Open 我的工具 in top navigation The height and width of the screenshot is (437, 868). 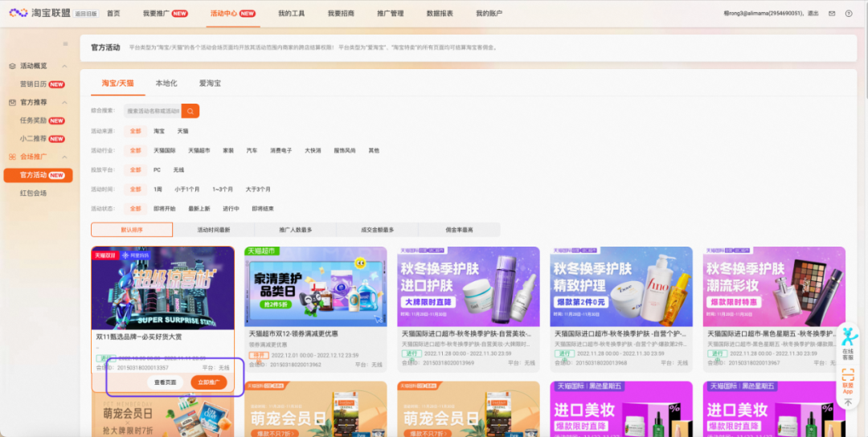click(291, 14)
